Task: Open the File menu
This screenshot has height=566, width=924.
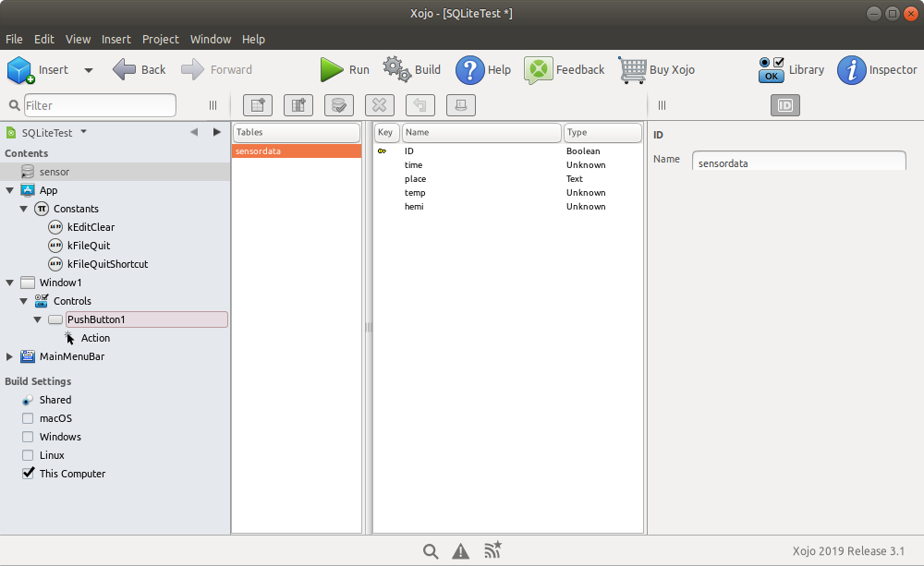Action: pos(14,39)
